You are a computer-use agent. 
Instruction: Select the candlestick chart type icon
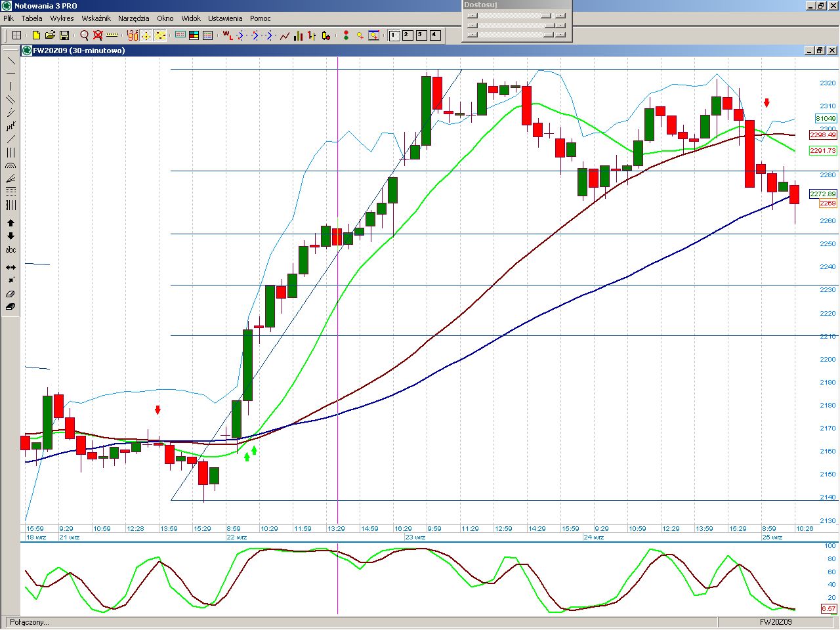click(x=326, y=35)
